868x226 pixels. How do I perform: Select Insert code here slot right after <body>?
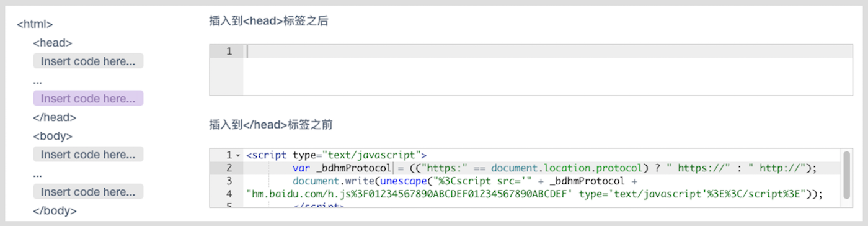point(88,154)
